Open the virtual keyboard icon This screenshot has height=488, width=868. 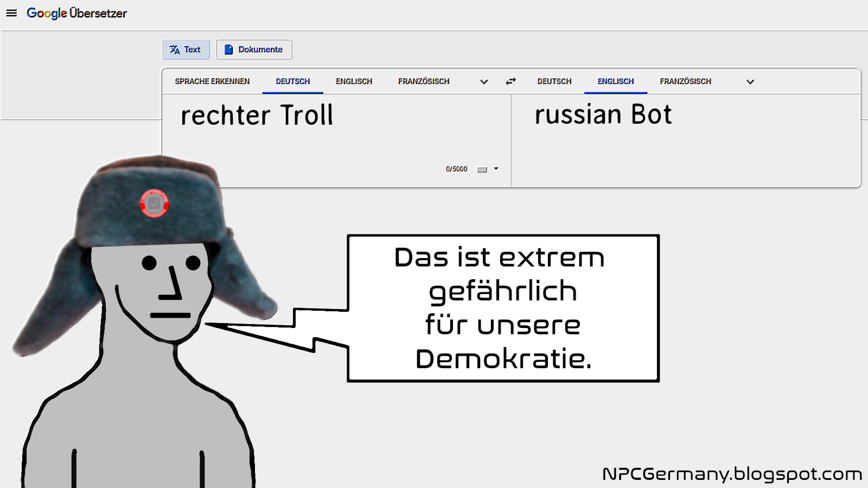tap(482, 170)
